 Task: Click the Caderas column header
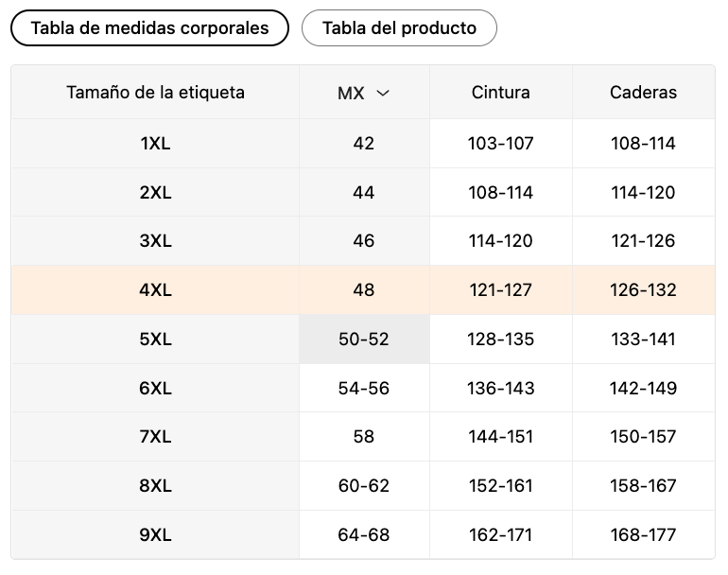(x=643, y=93)
